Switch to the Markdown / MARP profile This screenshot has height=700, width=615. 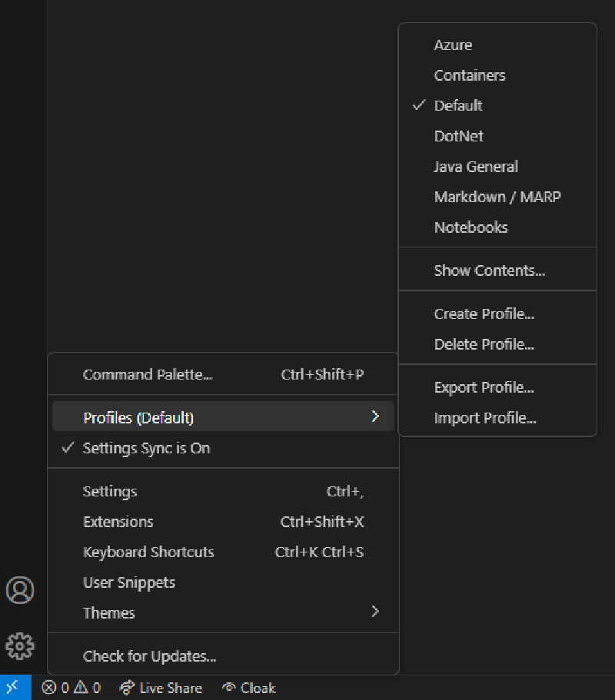497,197
